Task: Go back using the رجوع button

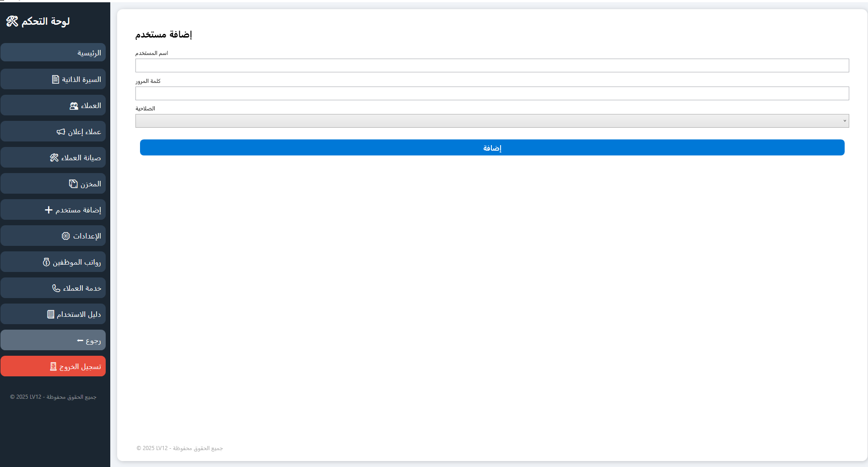Action: [53, 340]
